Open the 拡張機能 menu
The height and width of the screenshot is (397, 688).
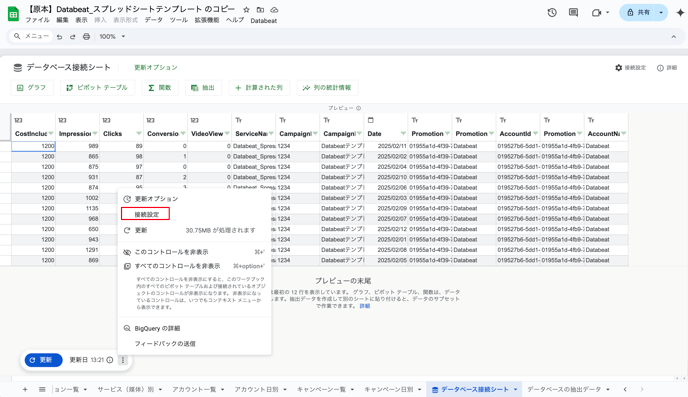[207, 20]
